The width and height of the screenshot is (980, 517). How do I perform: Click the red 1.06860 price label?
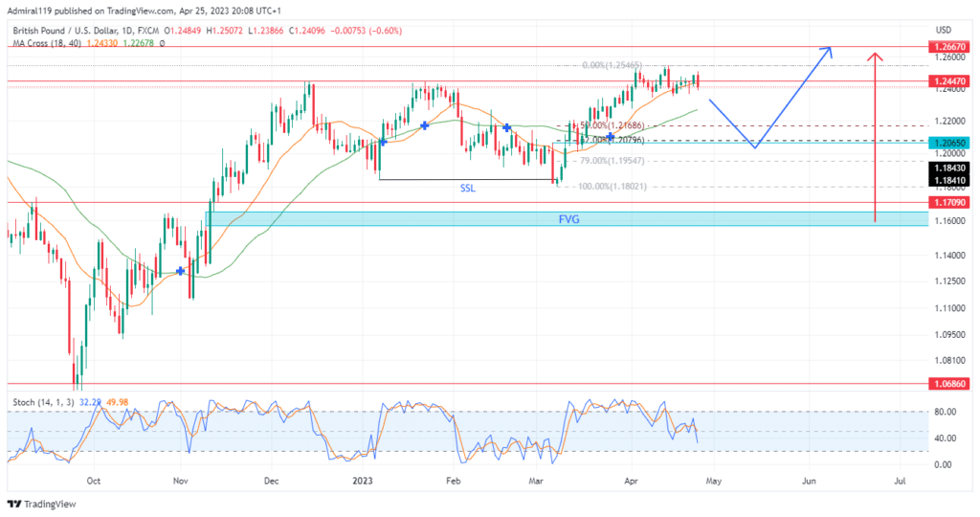tap(948, 384)
